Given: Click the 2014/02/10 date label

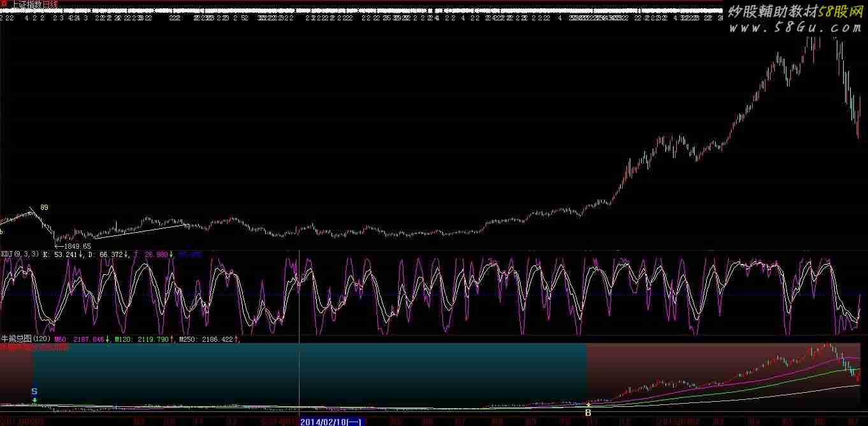Looking at the screenshot, I should (331, 422).
